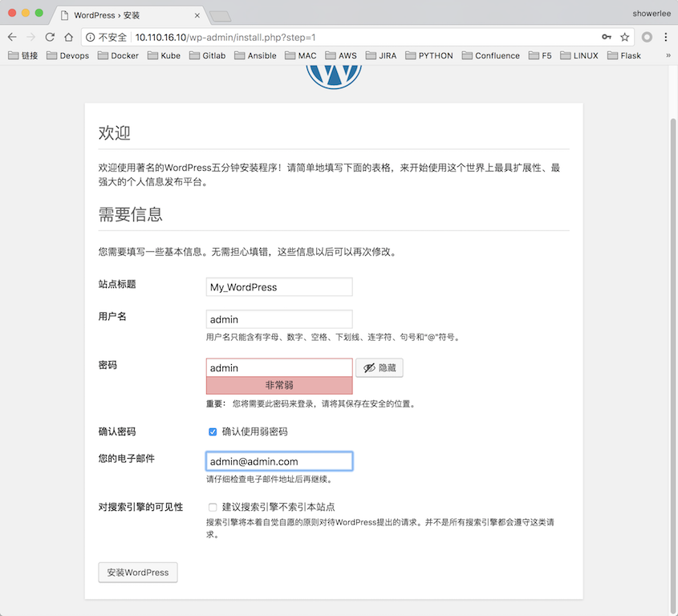The height and width of the screenshot is (616, 678).
Task: Open the PYTHON bookmark folder
Action: [429, 55]
